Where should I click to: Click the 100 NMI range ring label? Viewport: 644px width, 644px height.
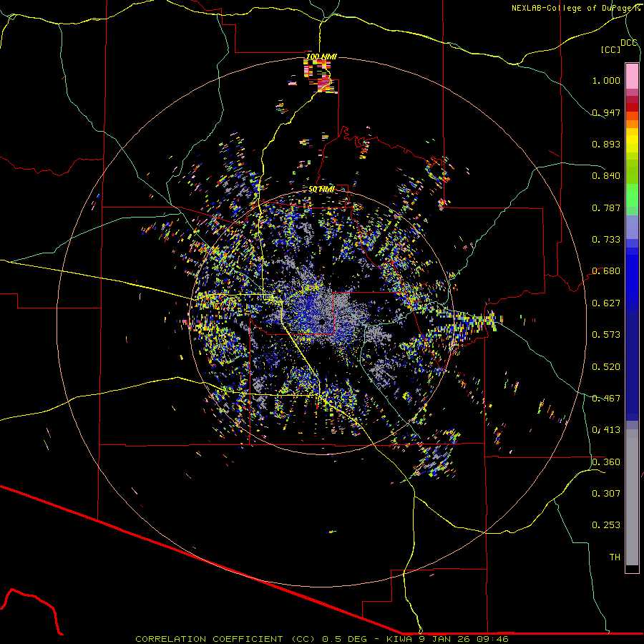coord(321,57)
